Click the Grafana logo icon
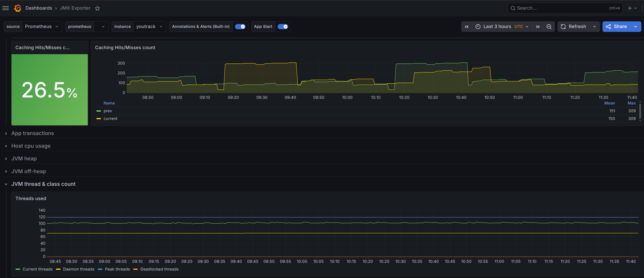Screen dimensions: 644x278 (x=17, y=8)
